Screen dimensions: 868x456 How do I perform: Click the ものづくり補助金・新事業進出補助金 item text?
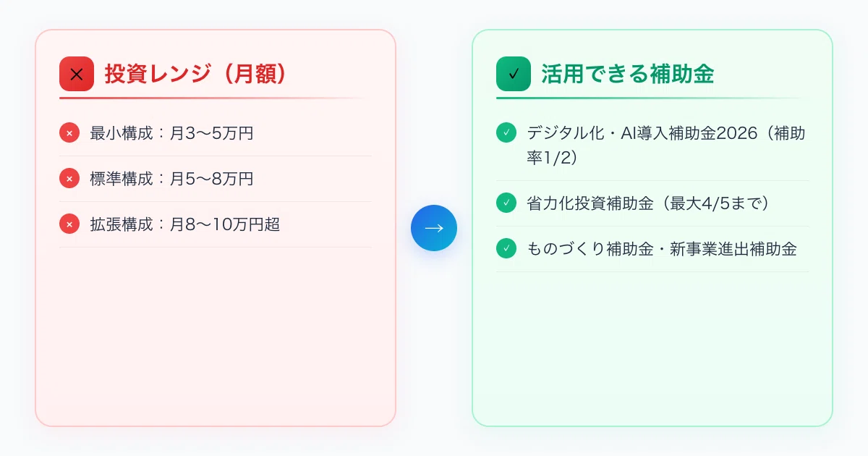point(662,249)
